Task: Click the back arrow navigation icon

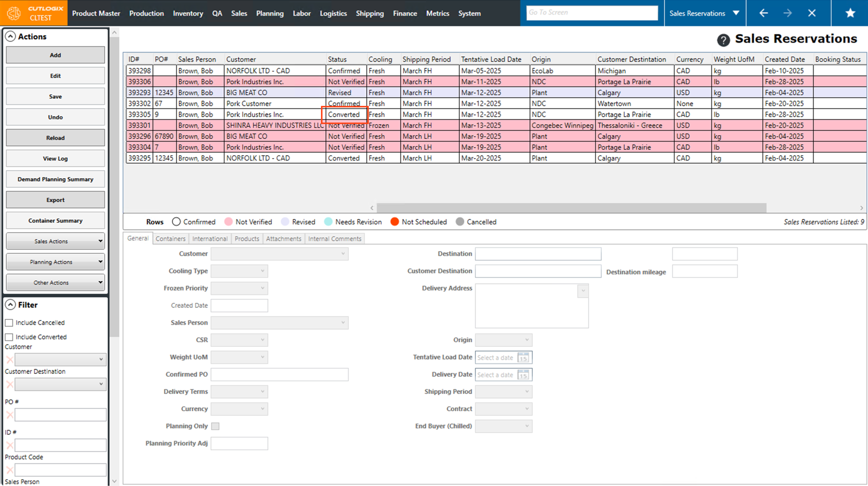Action: point(763,13)
